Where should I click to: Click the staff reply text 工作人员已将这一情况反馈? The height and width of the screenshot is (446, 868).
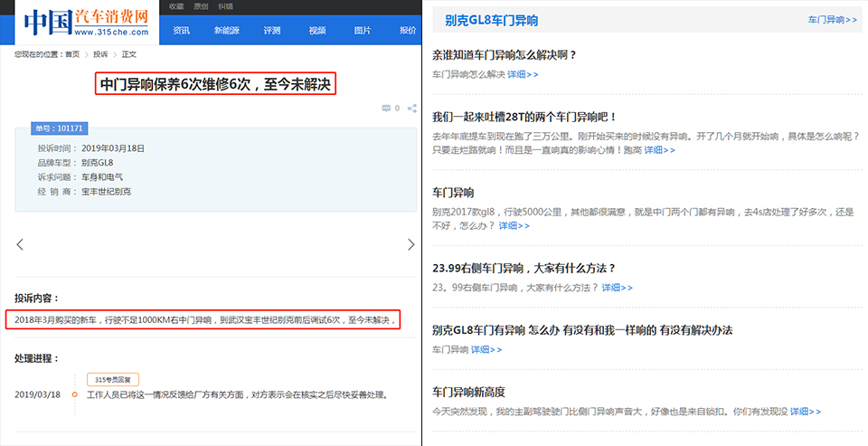coord(238,395)
